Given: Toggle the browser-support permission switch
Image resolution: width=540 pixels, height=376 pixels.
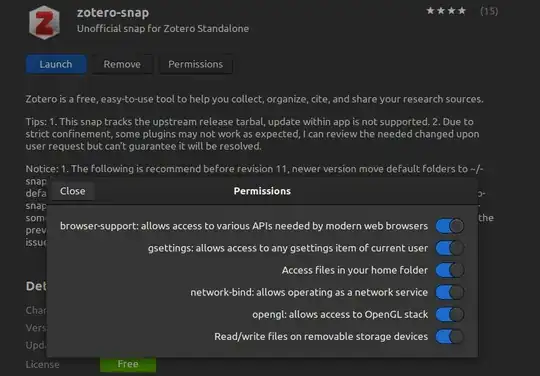Looking at the screenshot, I should coord(449,226).
